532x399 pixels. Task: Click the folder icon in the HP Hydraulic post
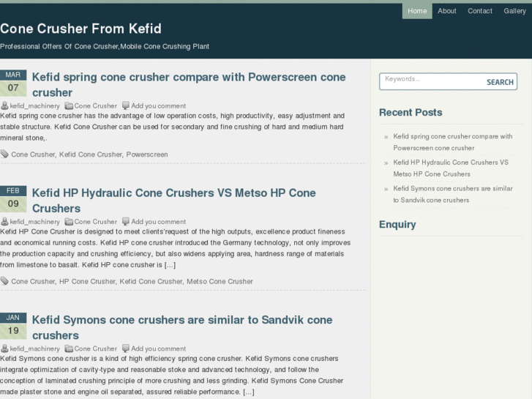point(69,222)
